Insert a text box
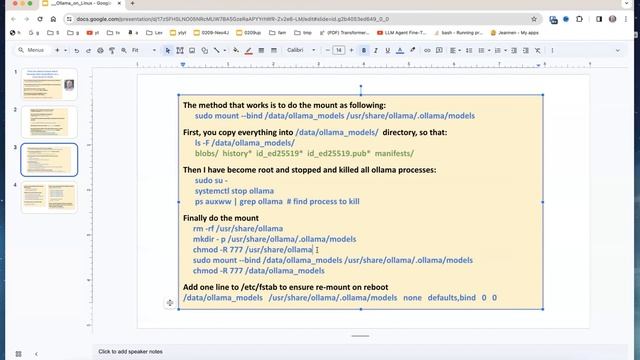640x360 pixels. click(x=180, y=51)
